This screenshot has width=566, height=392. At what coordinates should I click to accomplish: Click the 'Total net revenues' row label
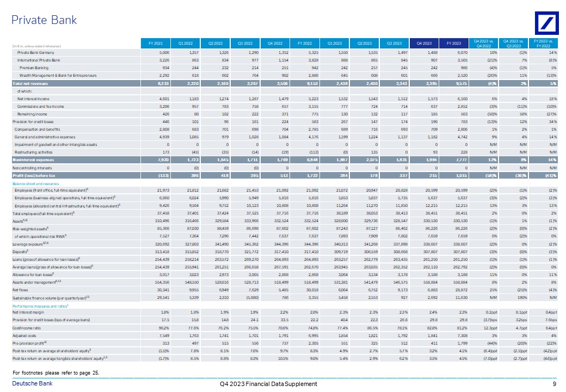click(30, 83)
